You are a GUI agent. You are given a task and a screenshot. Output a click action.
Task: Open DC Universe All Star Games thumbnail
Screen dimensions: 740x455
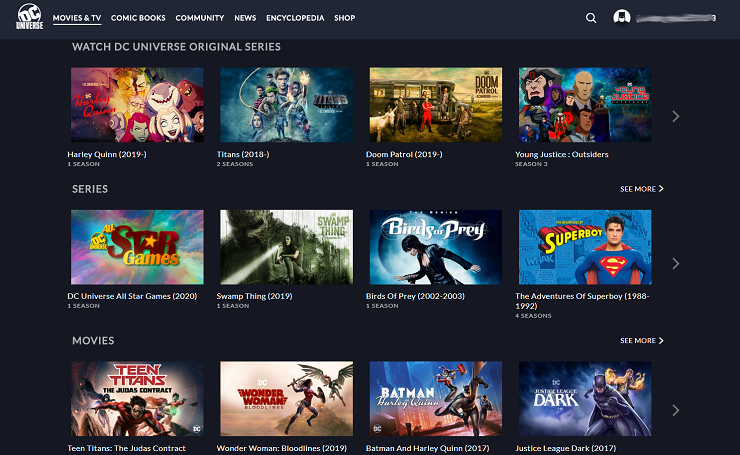coord(137,247)
